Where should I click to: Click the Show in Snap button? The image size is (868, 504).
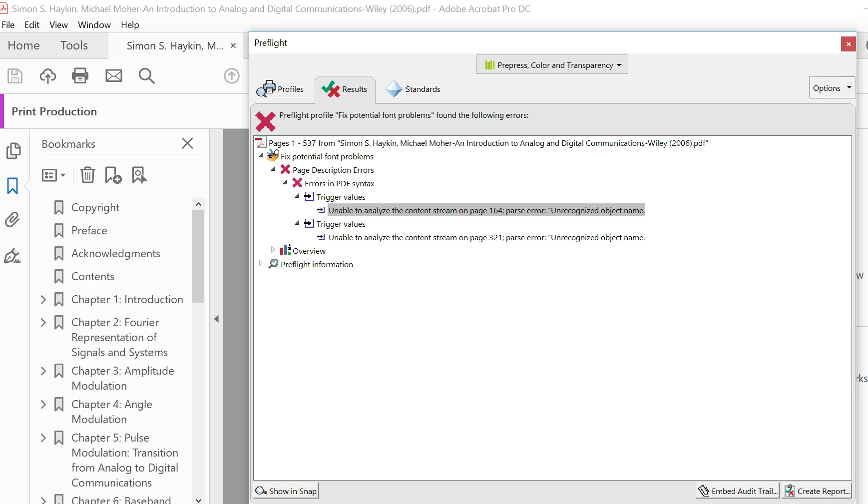point(286,491)
